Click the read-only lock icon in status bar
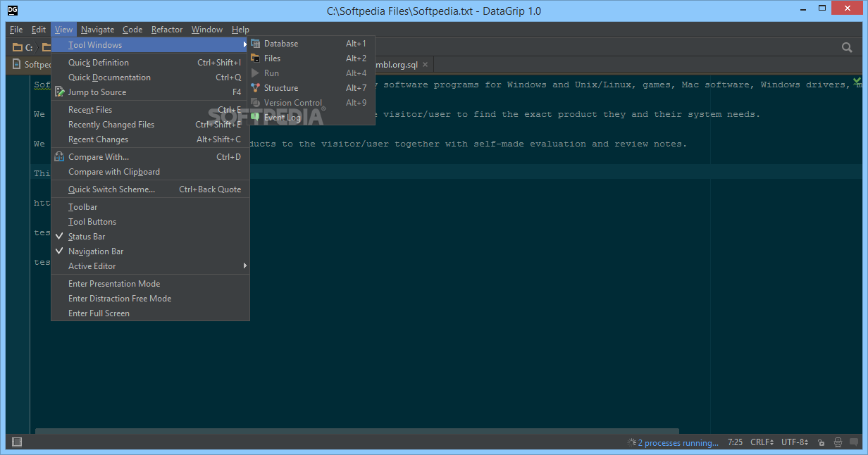868x455 pixels. [821, 442]
